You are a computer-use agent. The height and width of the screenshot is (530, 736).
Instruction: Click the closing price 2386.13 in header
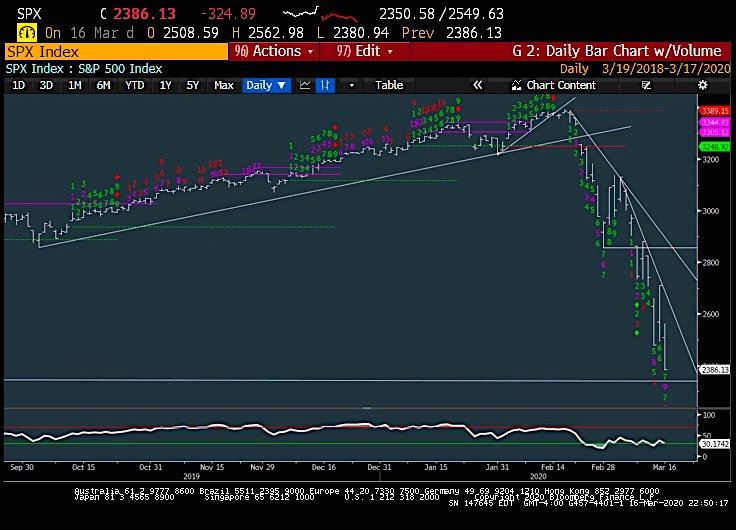tap(144, 14)
